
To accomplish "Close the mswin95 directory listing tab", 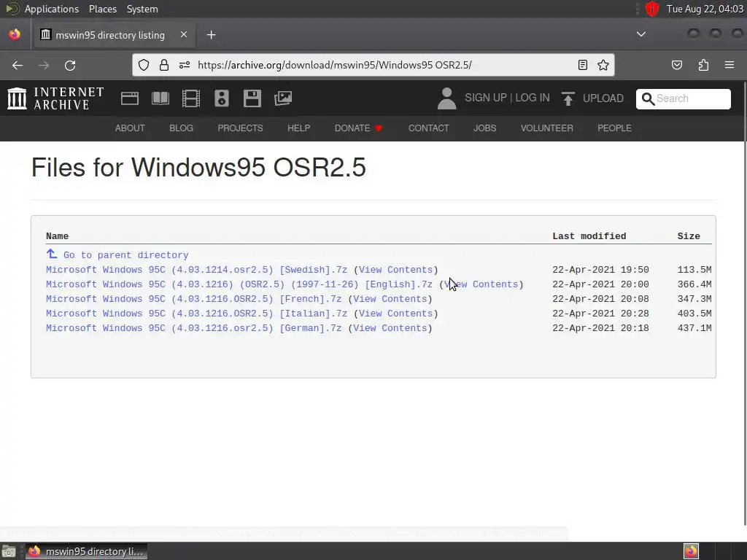I will 184,35.
